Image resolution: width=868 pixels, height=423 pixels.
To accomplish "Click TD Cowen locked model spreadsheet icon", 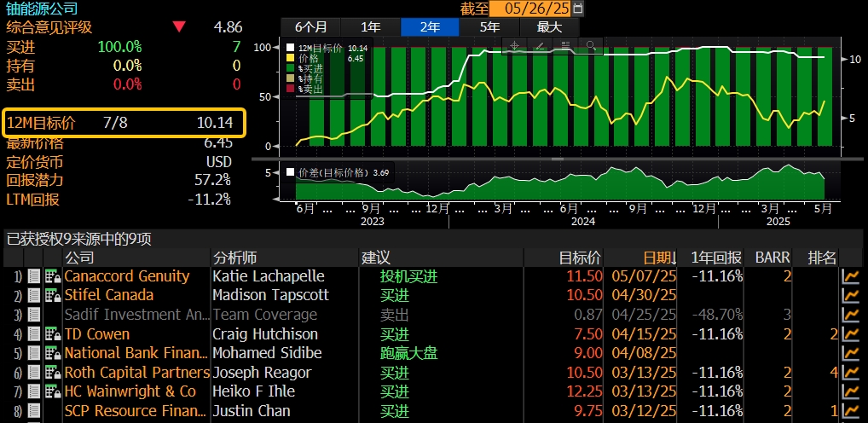I will [53, 334].
